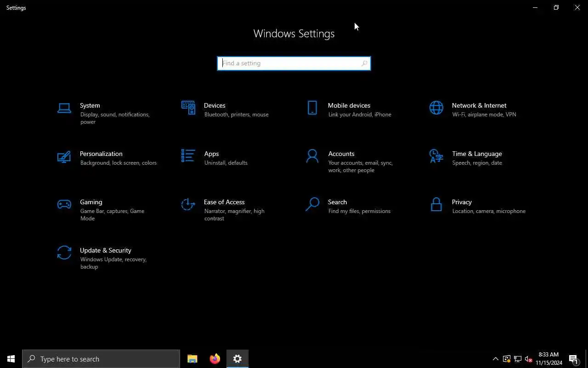Click "Background, lock screen, colors" description

tap(118, 163)
